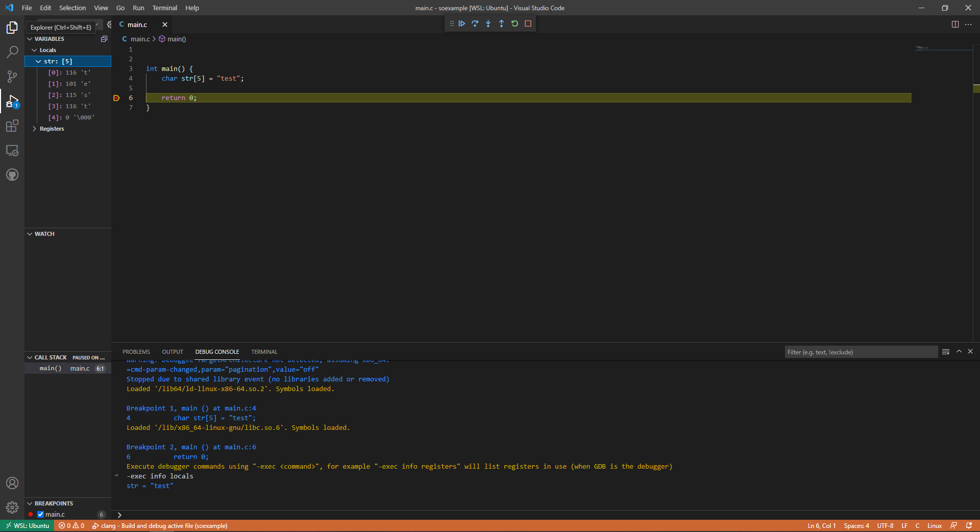Select the Search icon in activity bar
Viewport: 980px width, 532px height.
click(12, 52)
